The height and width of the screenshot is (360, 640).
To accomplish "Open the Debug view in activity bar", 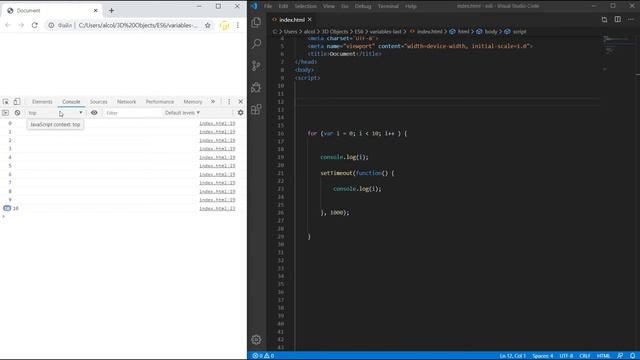I will tap(256, 87).
